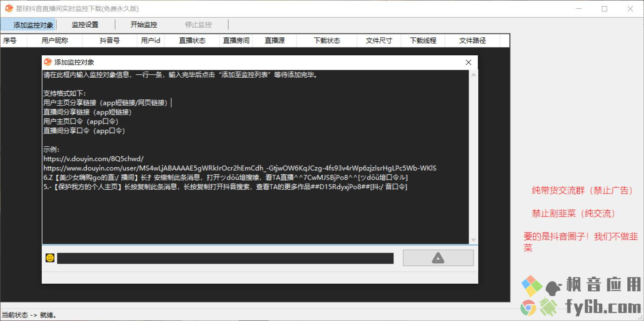Click the 下载状态 column header
Screen dimensions: 644x321
tap(327, 40)
